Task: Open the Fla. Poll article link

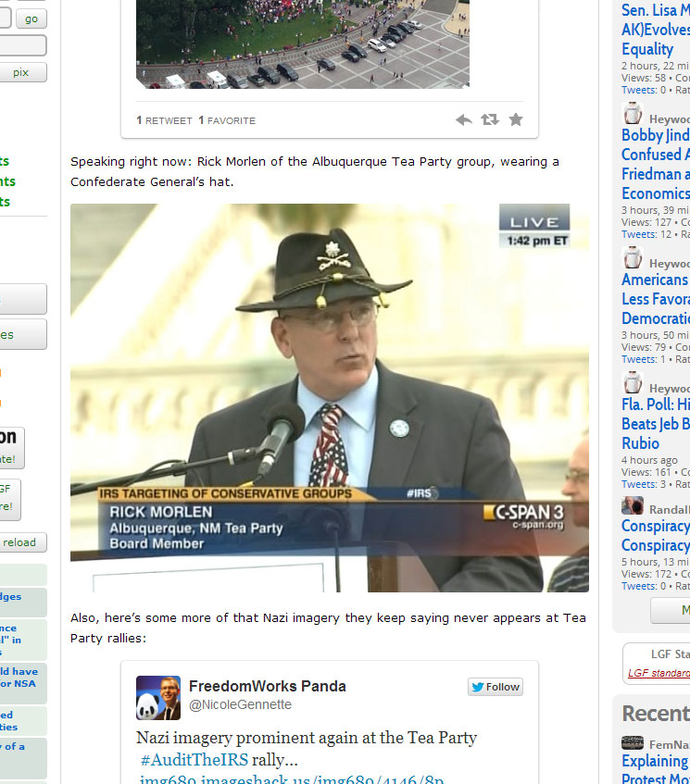Action: (x=656, y=424)
